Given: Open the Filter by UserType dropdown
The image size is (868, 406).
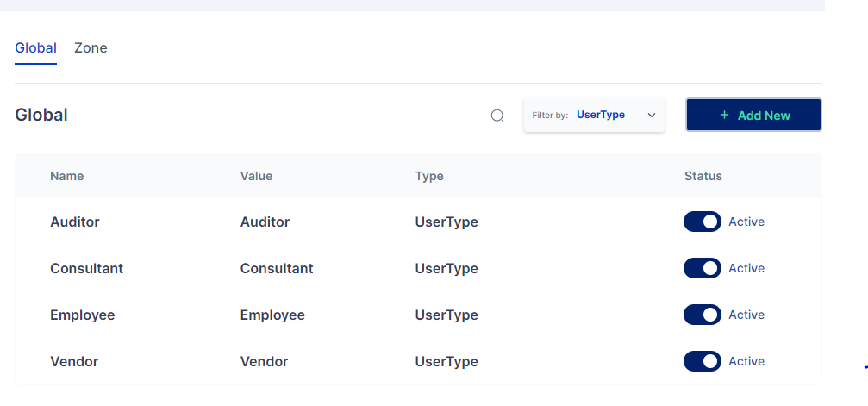Looking at the screenshot, I should click(x=594, y=115).
